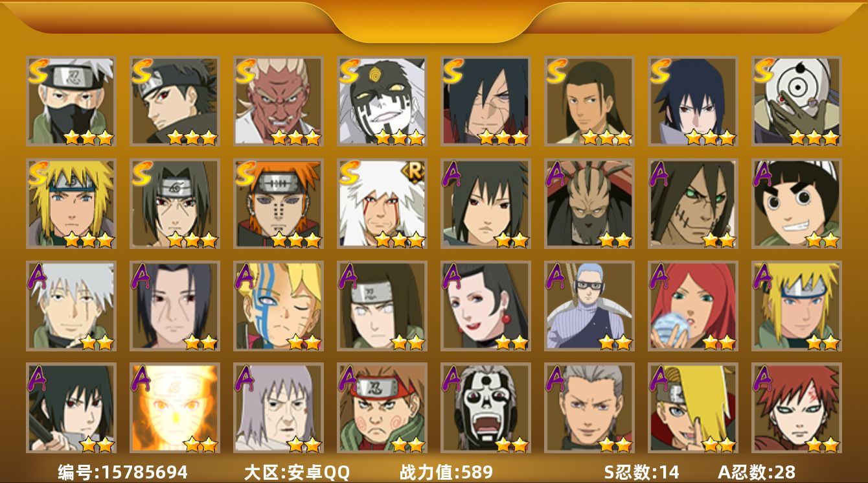Click the red-haired Gaara portrait
868x483 pixels.
coord(797,408)
